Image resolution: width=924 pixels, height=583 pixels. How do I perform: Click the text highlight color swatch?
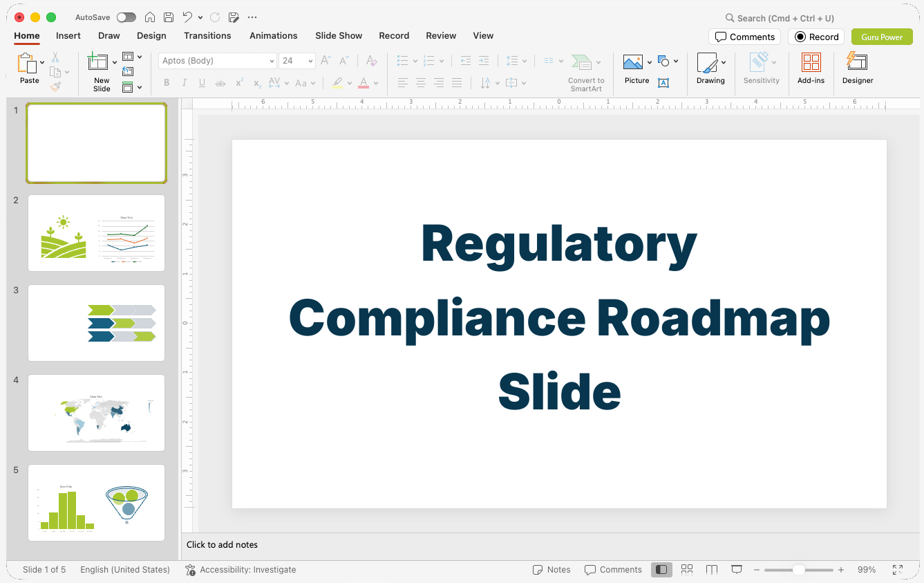[337, 83]
